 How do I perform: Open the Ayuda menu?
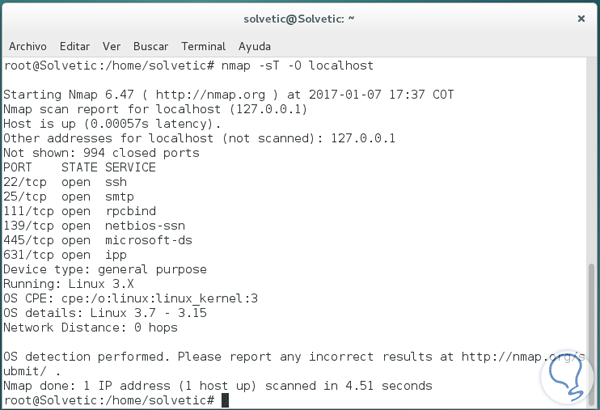[x=254, y=46]
